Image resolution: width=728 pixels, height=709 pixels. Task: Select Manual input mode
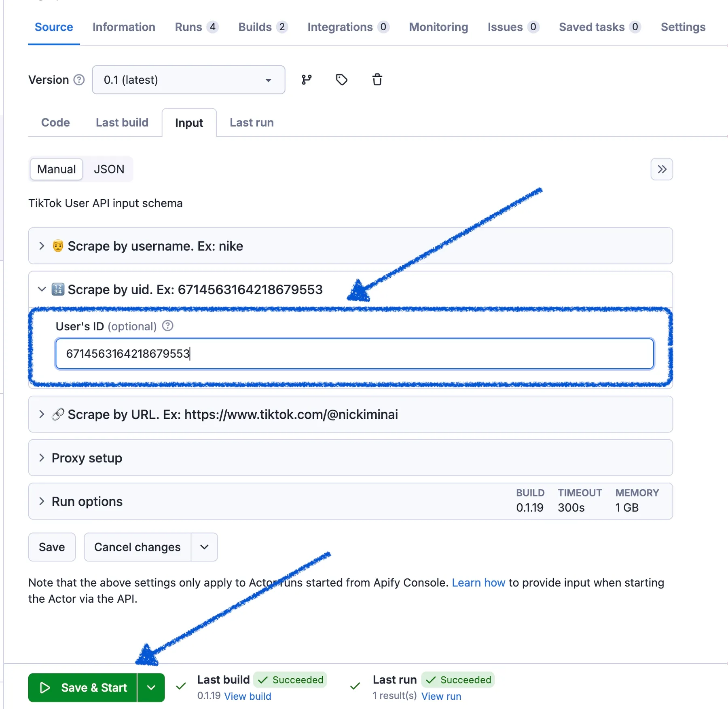point(57,169)
